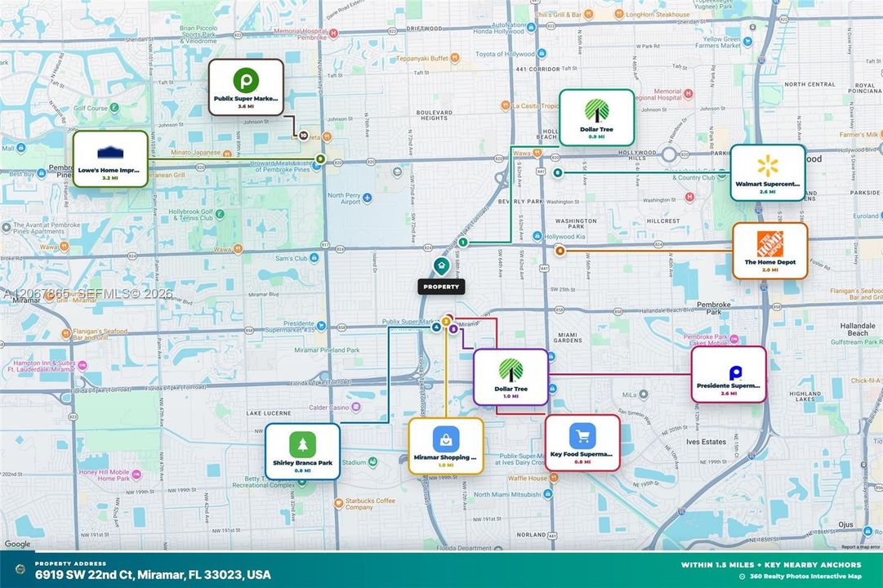Select the Memorial Hospital Pembroke pin
Viewport: 883px width, 588px height.
[333, 33]
